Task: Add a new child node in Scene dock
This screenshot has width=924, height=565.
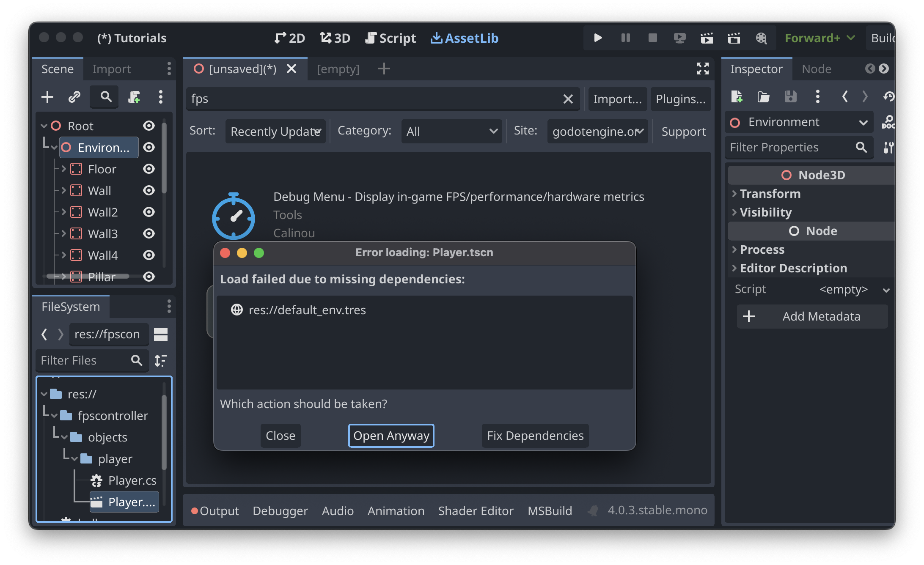Action: pos(47,97)
